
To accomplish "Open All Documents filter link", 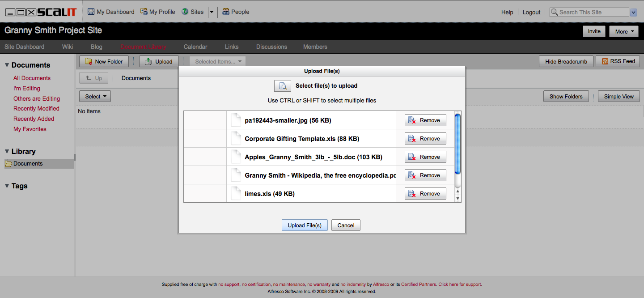I will tap(32, 78).
